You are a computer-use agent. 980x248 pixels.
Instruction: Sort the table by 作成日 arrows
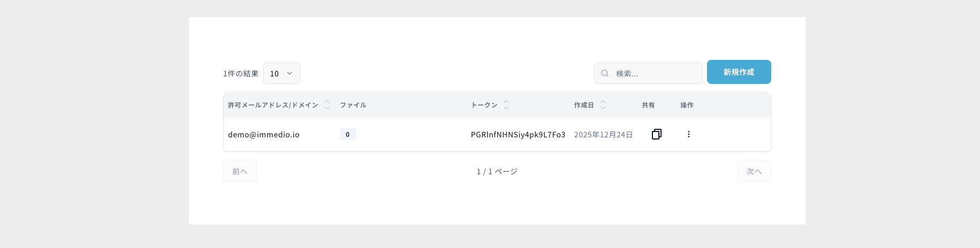[603, 105]
